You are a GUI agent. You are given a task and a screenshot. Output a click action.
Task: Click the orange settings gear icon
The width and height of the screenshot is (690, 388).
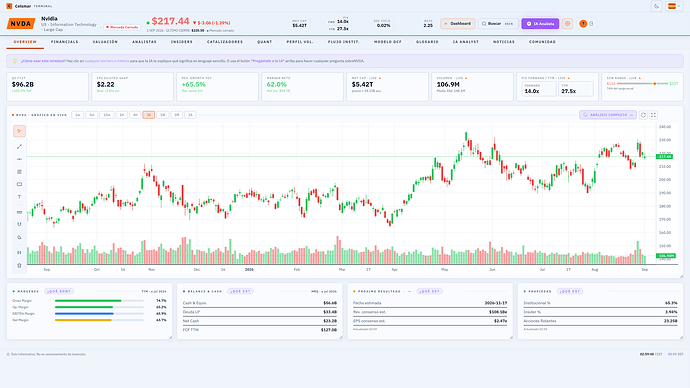point(567,24)
